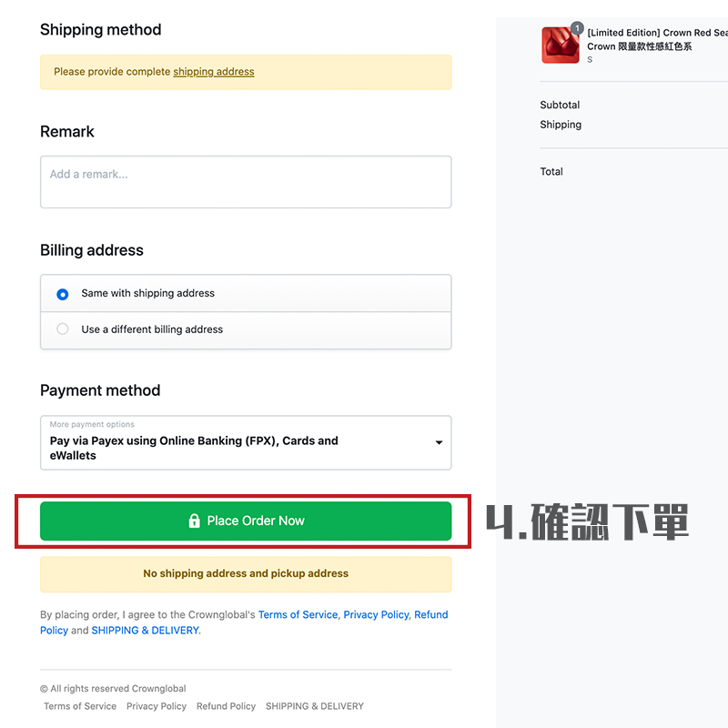Open SHIPPING & DELIVERY link in agreement text

click(145, 631)
